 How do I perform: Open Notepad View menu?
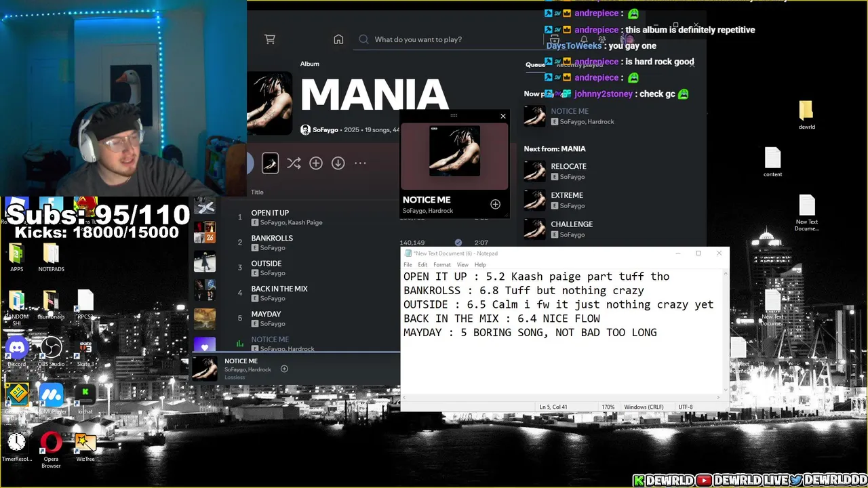point(462,264)
